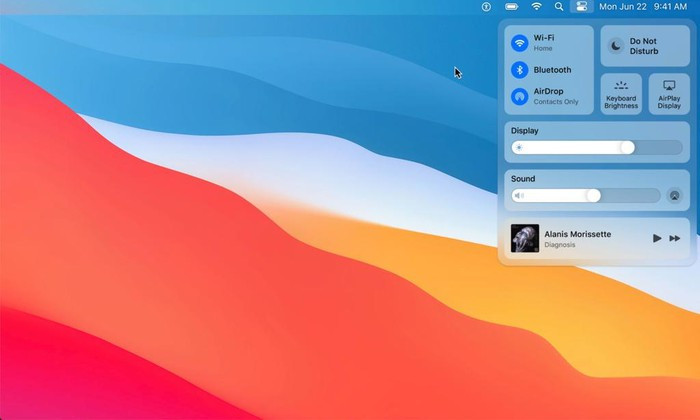Click the Control Center menu bar icon
The width and height of the screenshot is (700, 420).
[x=581, y=6]
